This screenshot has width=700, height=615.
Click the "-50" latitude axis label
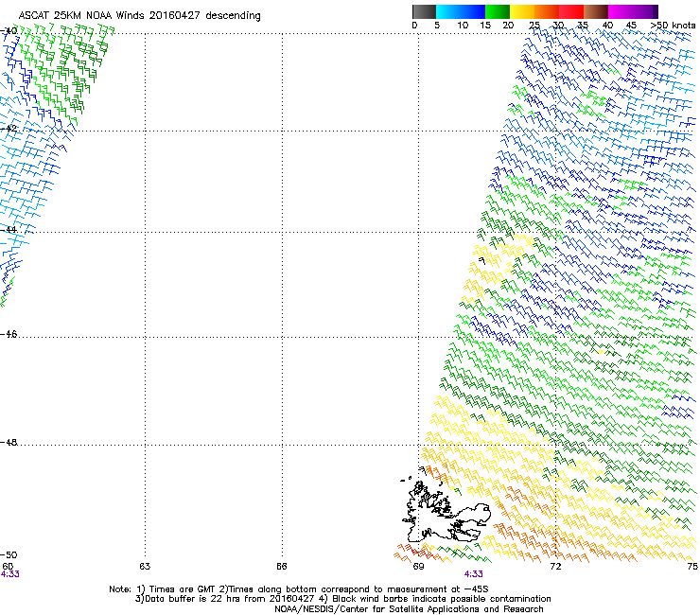9,554
